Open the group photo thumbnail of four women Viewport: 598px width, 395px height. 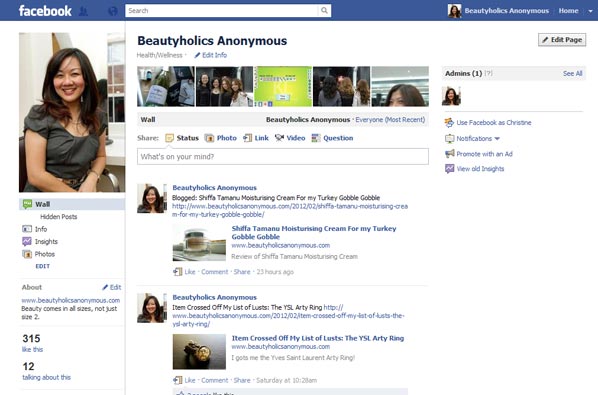(x=224, y=87)
